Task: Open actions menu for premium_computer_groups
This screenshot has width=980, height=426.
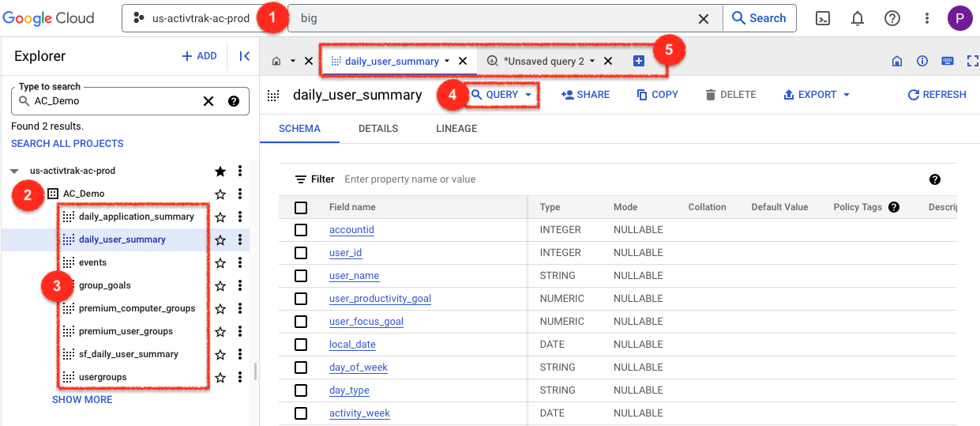Action: (240, 308)
